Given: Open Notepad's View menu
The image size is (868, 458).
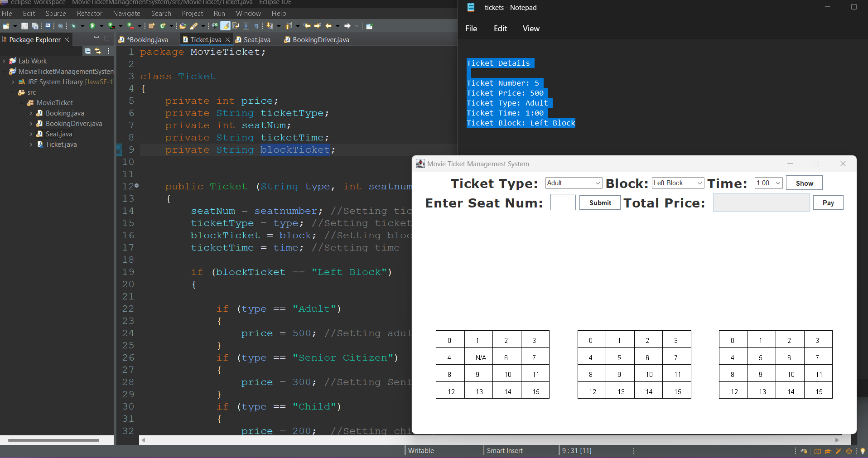Looking at the screenshot, I should [x=530, y=29].
